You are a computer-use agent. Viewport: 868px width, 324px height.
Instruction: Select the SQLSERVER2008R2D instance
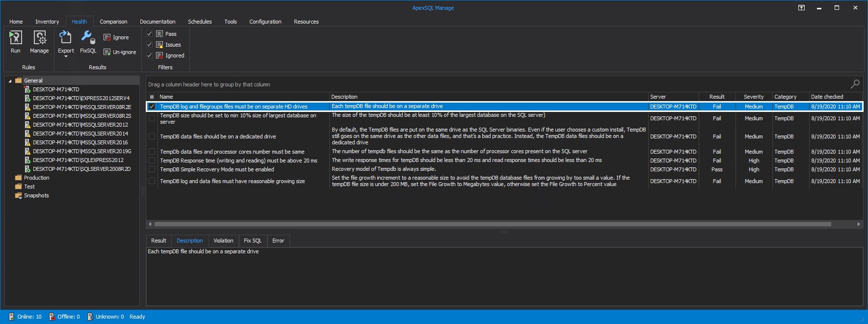tap(82, 169)
